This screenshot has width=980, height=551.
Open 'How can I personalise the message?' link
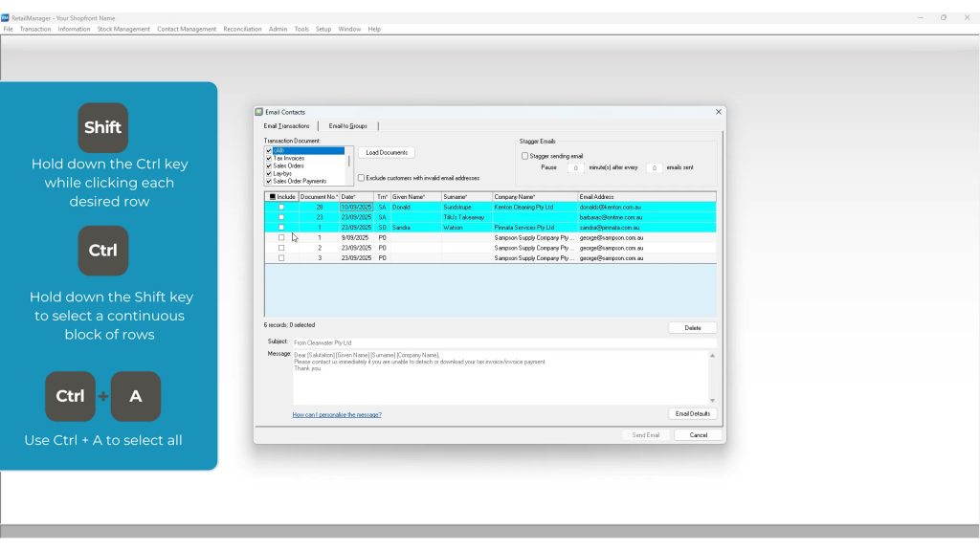coord(337,414)
